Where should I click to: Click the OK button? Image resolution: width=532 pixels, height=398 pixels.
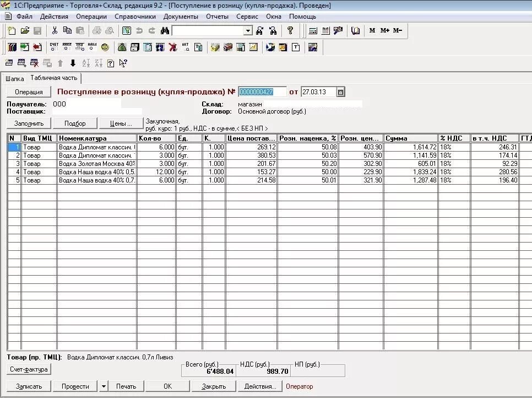coord(167,386)
